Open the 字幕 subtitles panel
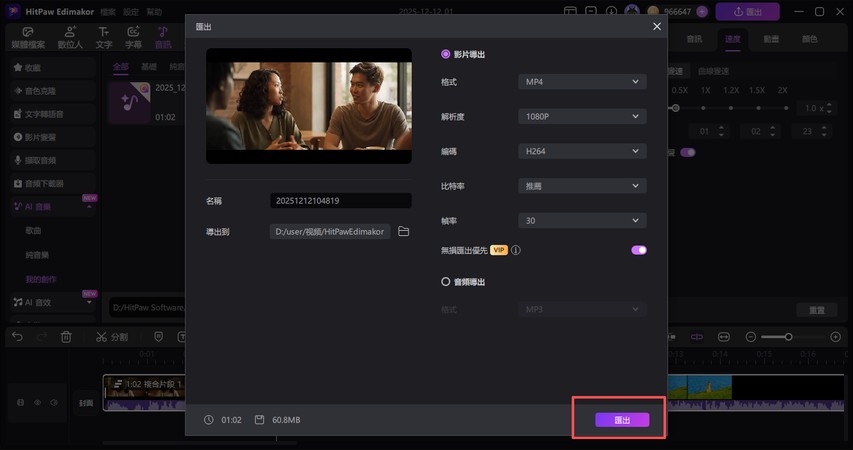 133,38
